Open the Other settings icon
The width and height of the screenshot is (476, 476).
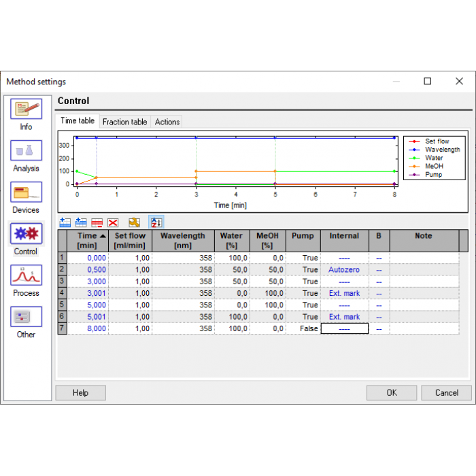point(26,317)
